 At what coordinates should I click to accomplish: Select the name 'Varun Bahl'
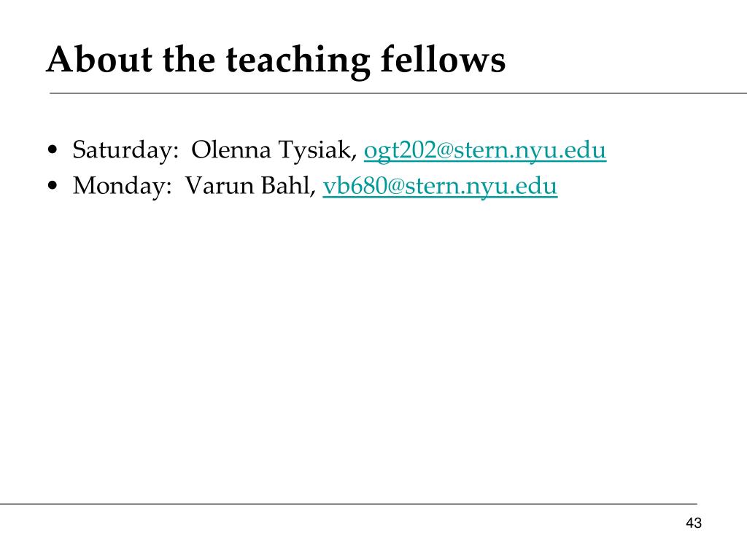pyautogui.click(x=247, y=186)
